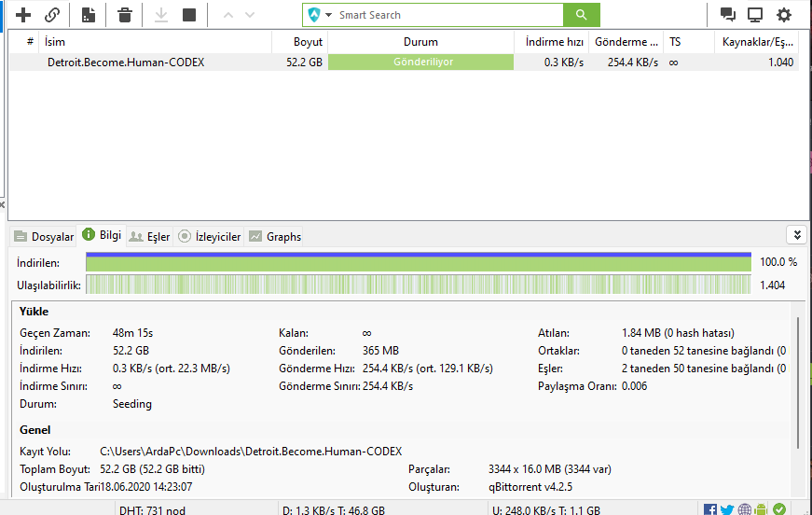Screen dimensions: 812x515
Task: Click the web globe icon in status bar
Action: click(745, 509)
